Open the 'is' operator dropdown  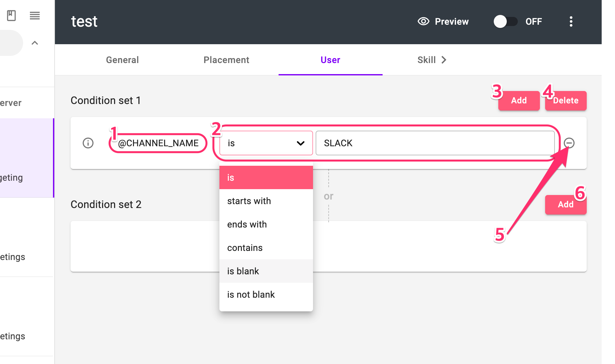pyautogui.click(x=266, y=143)
